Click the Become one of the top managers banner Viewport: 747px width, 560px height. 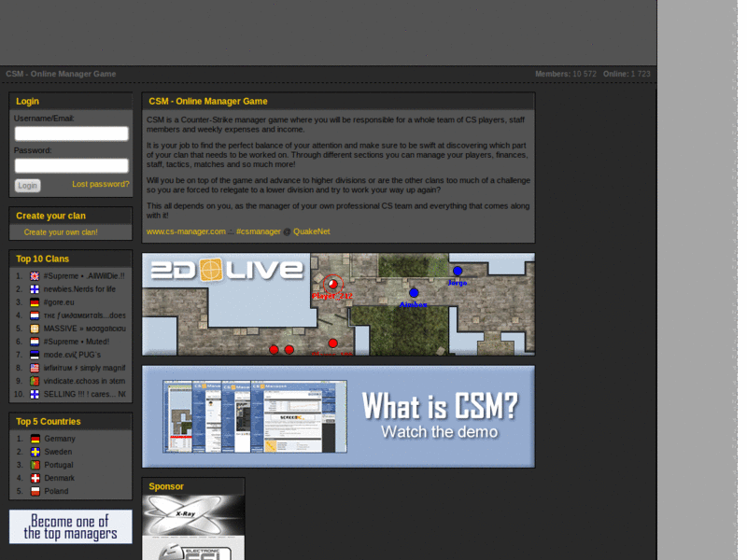(71, 526)
